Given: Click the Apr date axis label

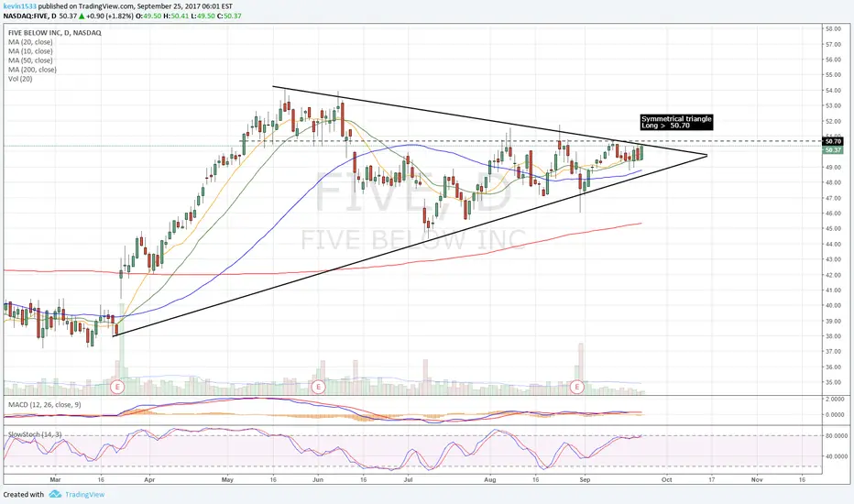Looking at the screenshot, I should 149,480.
